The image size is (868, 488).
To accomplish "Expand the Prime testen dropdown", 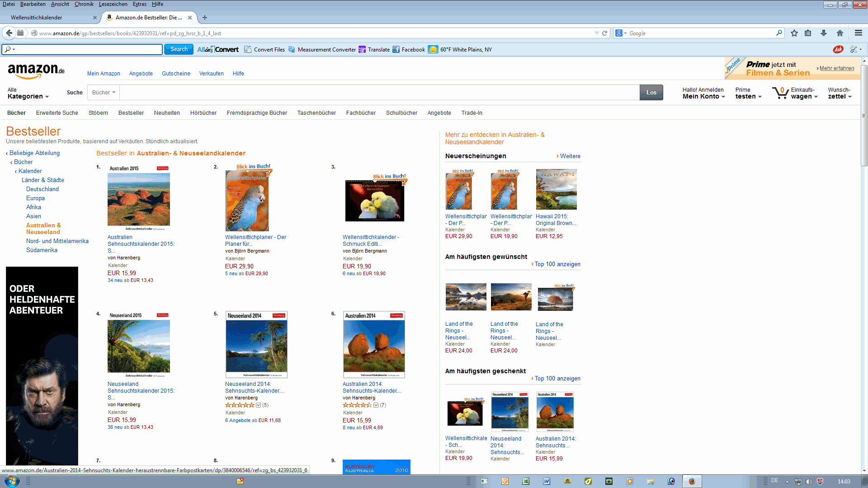I will (x=748, y=93).
